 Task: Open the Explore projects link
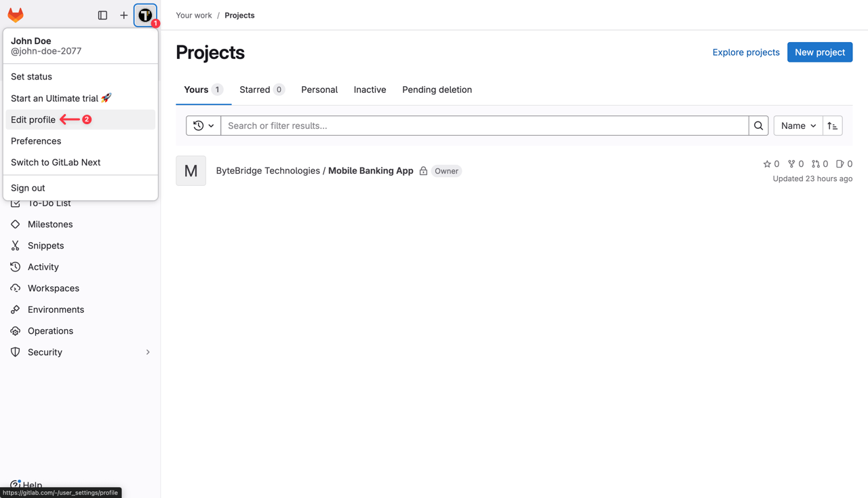[746, 52]
